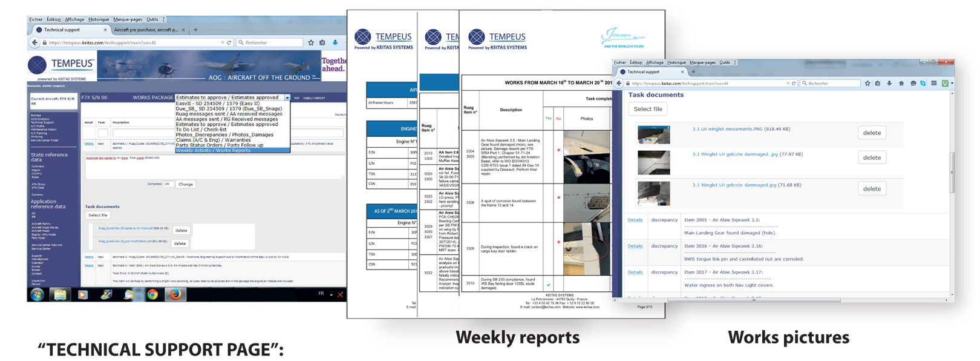Open the chat bubble icon in the wo=44 toolbar
The height and width of the screenshot is (361, 980).
(x=913, y=83)
